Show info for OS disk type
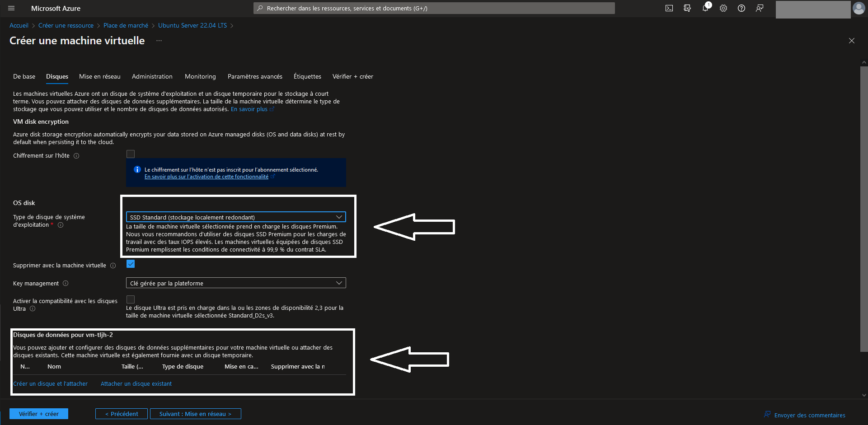 tap(61, 225)
